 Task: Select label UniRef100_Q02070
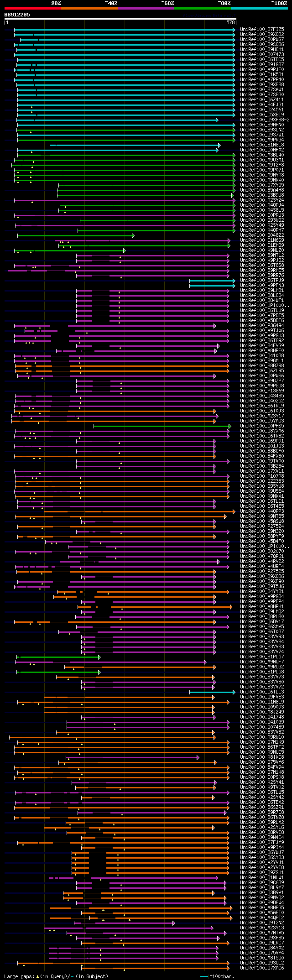[262, 551]
